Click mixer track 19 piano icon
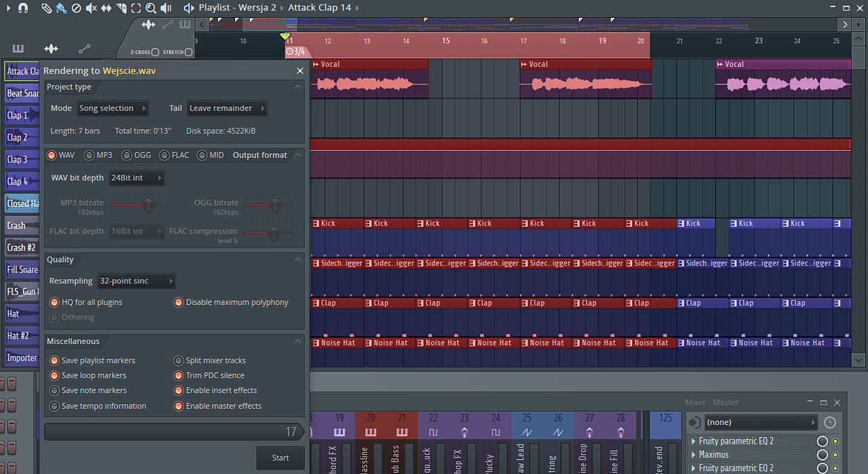Image resolution: width=868 pixels, height=474 pixels. pyautogui.click(x=339, y=432)
